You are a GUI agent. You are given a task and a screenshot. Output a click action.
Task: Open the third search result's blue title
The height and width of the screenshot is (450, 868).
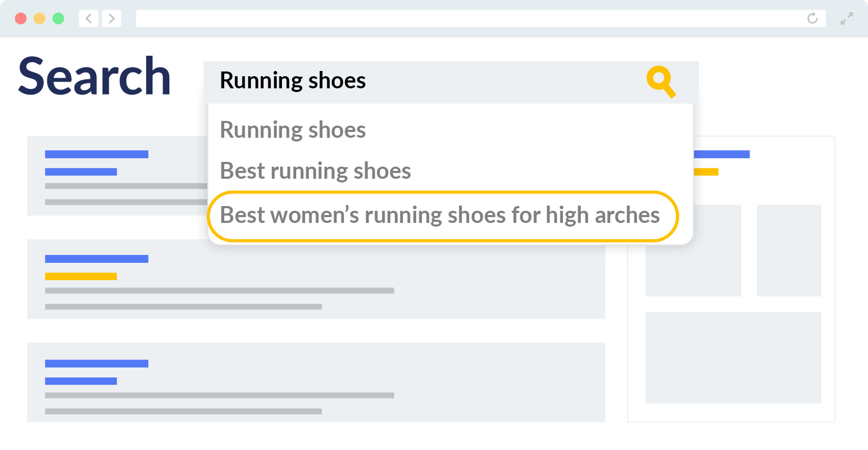[x=97, y=363]
